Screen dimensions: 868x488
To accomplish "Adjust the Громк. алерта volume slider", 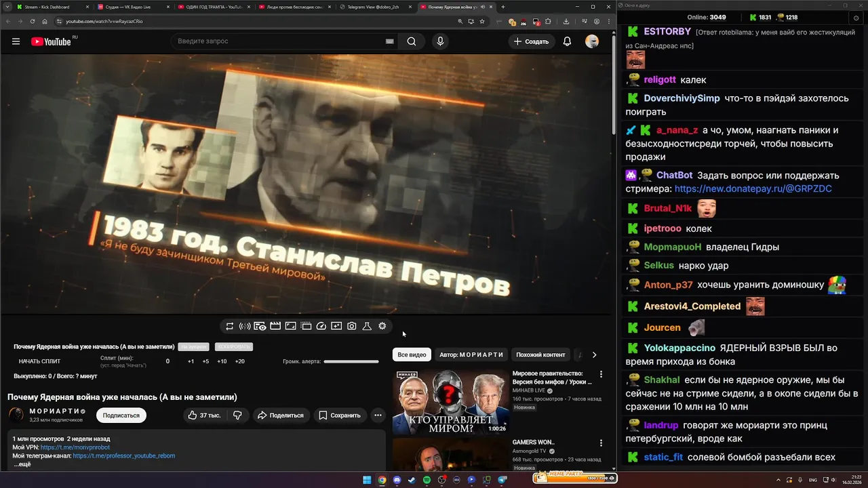I will 351,361.
